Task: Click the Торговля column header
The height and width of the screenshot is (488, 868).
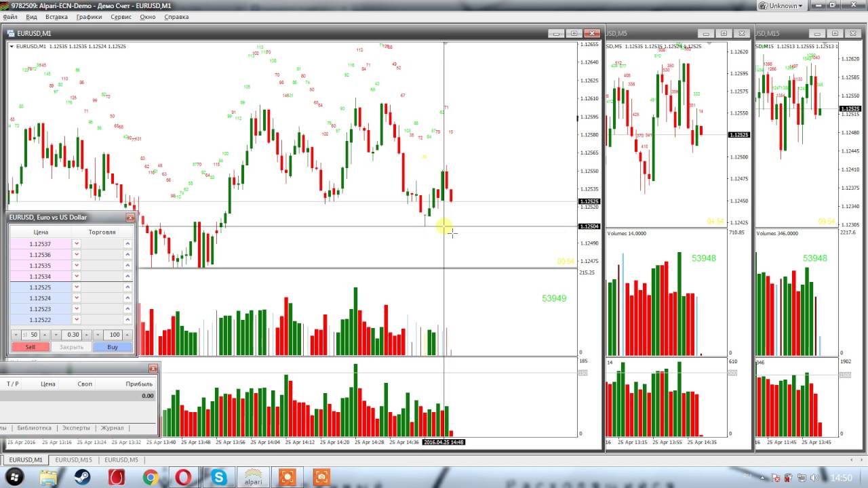Action: [x=102, y=232]
